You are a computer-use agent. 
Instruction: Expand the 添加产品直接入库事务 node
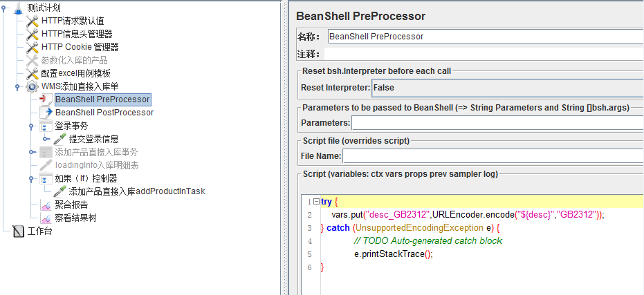[x=31, y=152]
